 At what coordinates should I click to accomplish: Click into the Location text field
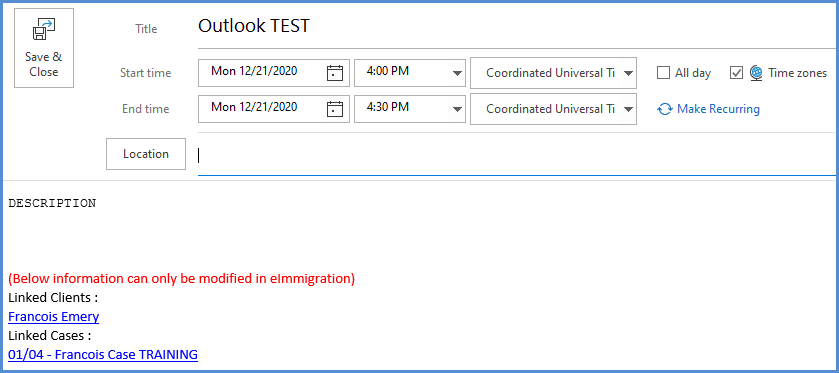point(516,156)
